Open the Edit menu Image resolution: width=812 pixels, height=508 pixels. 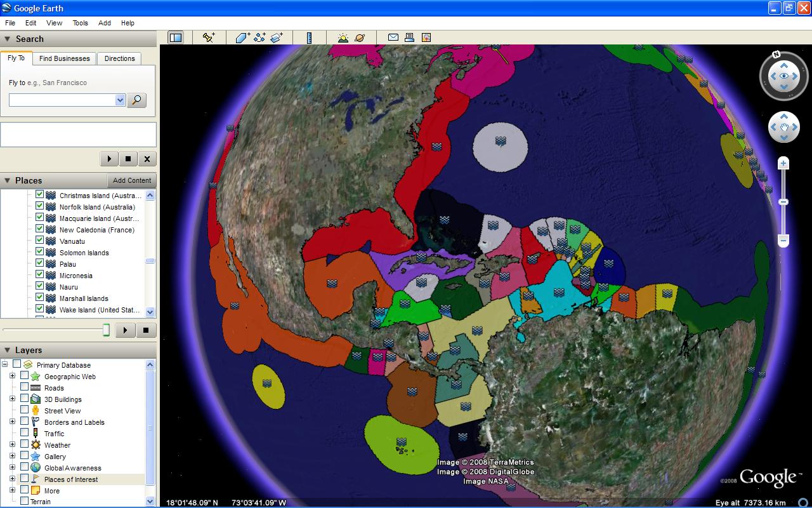pyautogui.click(x=30, y=23)
